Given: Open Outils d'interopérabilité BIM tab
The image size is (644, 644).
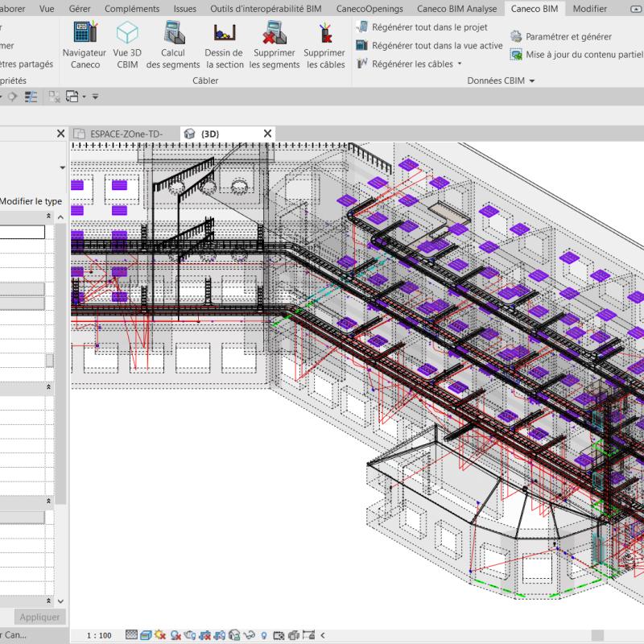Looking at the screenshot, I should click(x=266, y=9).
